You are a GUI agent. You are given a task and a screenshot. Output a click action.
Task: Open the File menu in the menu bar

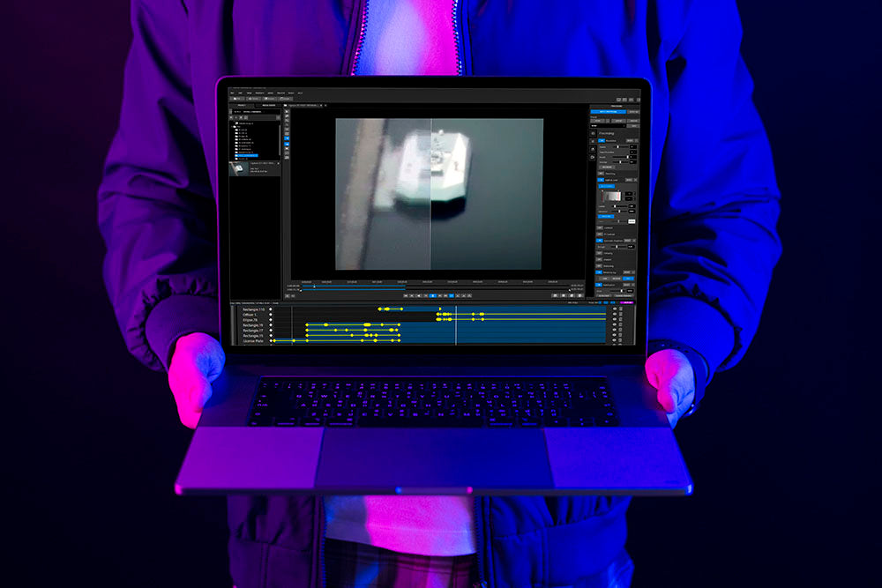[x=232, y=93]
